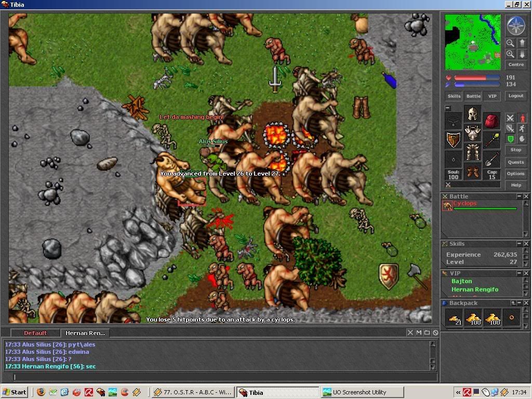Viewport: 532px width, 399px height.
Task: Open the Help window
Action: (x=516, y=185)
